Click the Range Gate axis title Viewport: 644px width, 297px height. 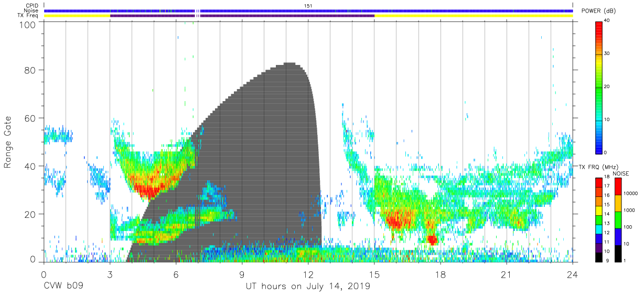8,142
